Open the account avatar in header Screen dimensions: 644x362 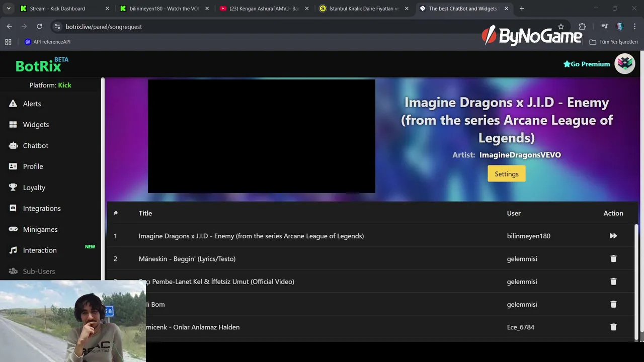tap(625, 64)
